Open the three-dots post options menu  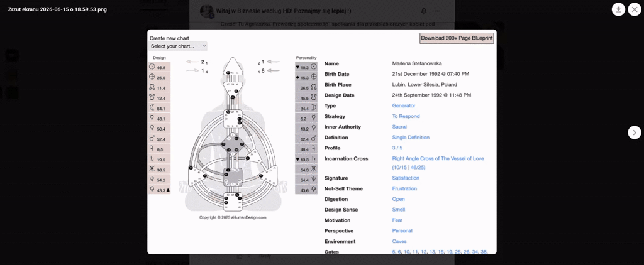[x=438, y=11]
